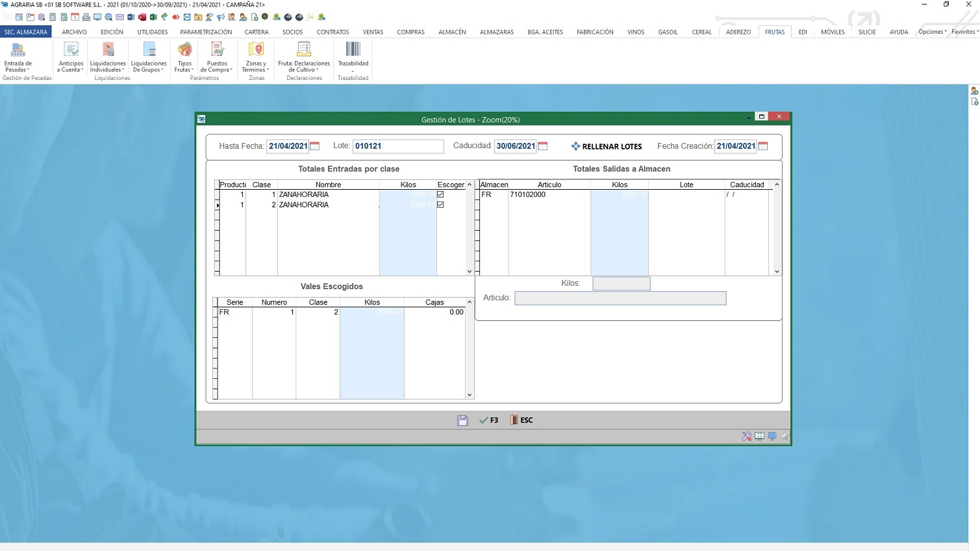
Task: Click the mail envelope icon in quick toolbar
Action: point(119,17)
